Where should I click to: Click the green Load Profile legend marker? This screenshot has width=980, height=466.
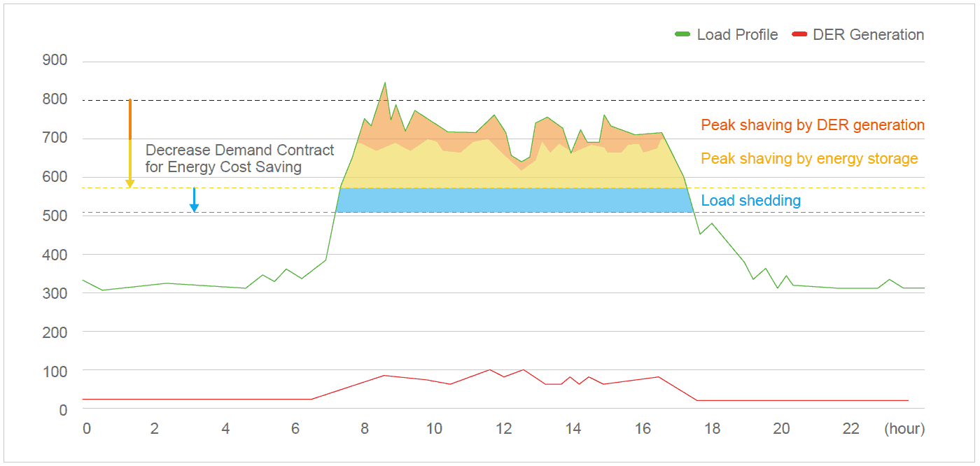pos(682,34)
